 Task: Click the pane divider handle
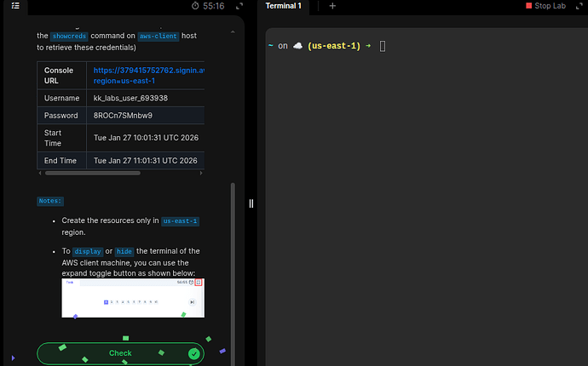(251, 203)
